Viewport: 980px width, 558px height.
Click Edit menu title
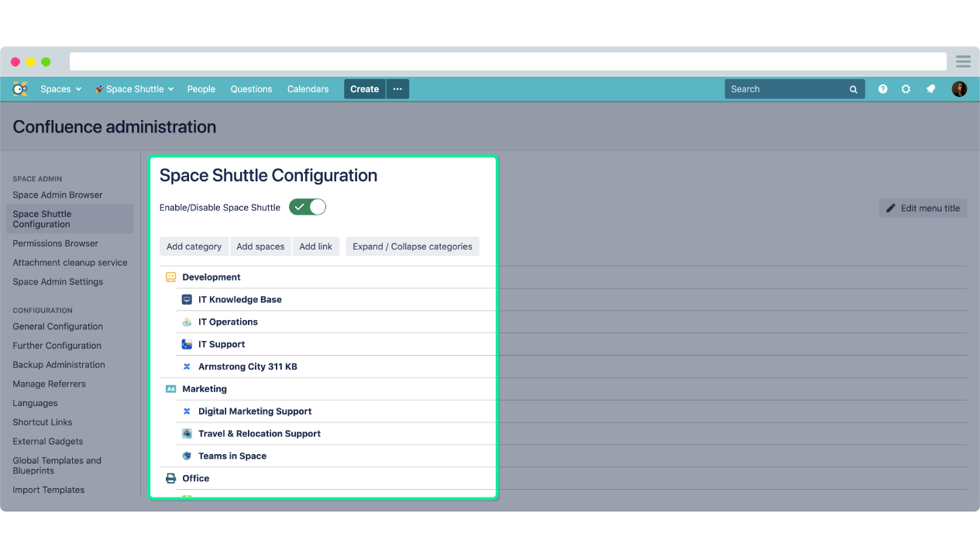pyautogui.click(x=923, y=208)
